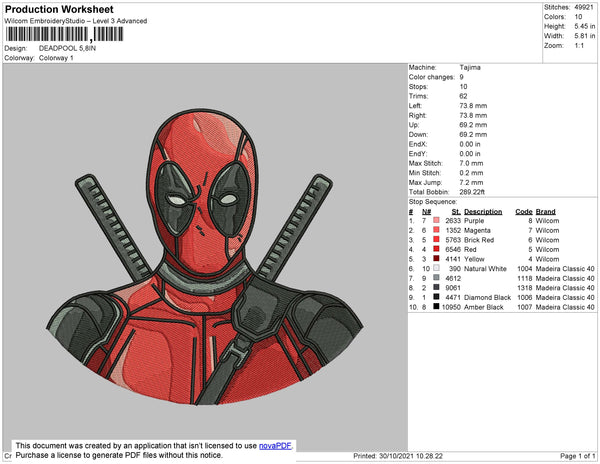The image size is (600, 464).
Task: Click the Amber Black color swatch
Action: (436, 307)
